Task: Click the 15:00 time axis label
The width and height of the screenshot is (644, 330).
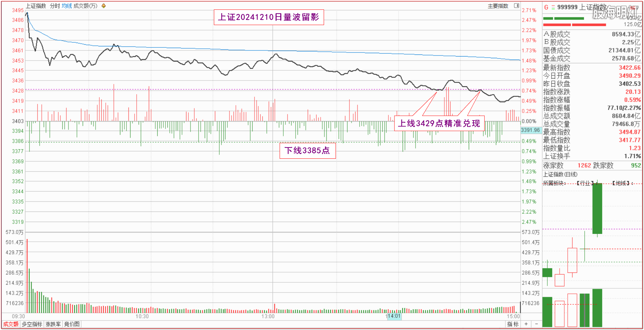Action: click(x=514, y=316)
